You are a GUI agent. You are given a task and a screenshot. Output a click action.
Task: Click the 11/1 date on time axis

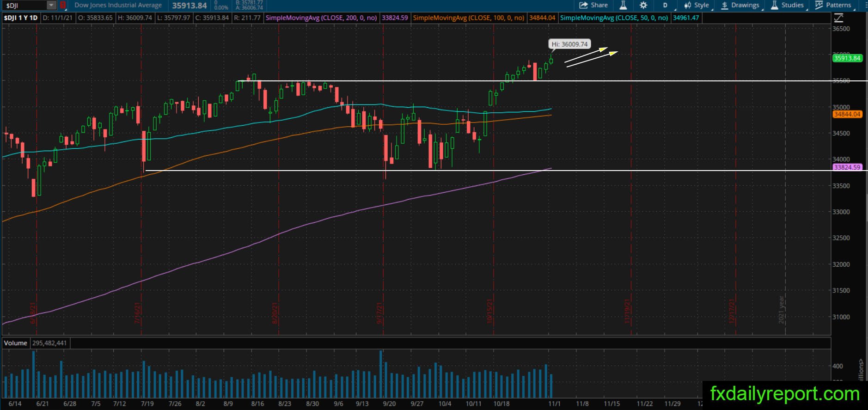(x=555, y=404)
